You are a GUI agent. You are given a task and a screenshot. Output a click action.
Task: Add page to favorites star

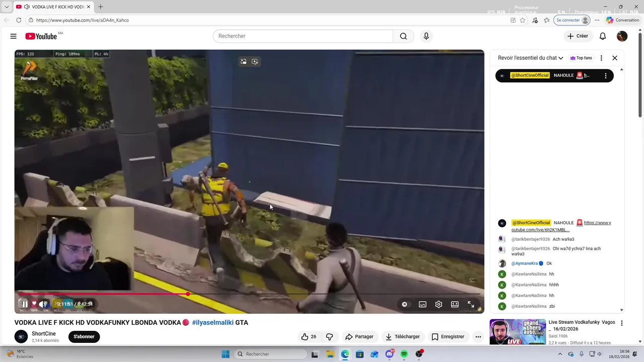click(x=523, y=20)
